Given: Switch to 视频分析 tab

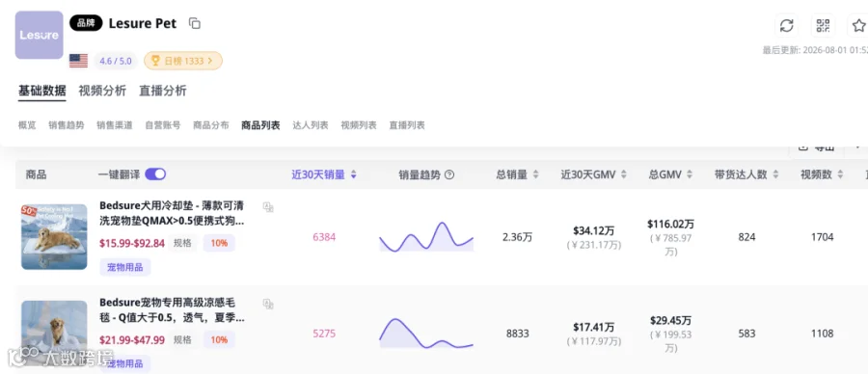Looking at the screenshot, I should coord(102,91).
